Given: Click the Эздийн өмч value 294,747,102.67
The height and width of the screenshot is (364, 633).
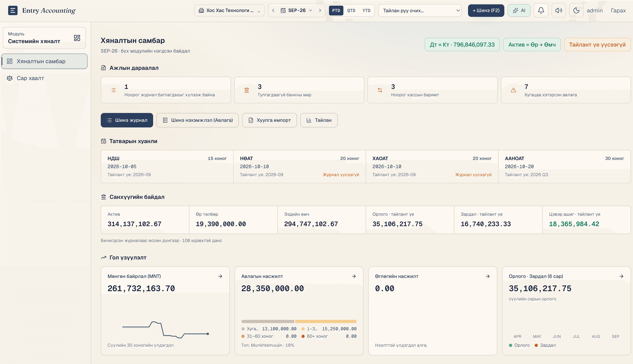Looking at the screenshot, I should point(311,224).
